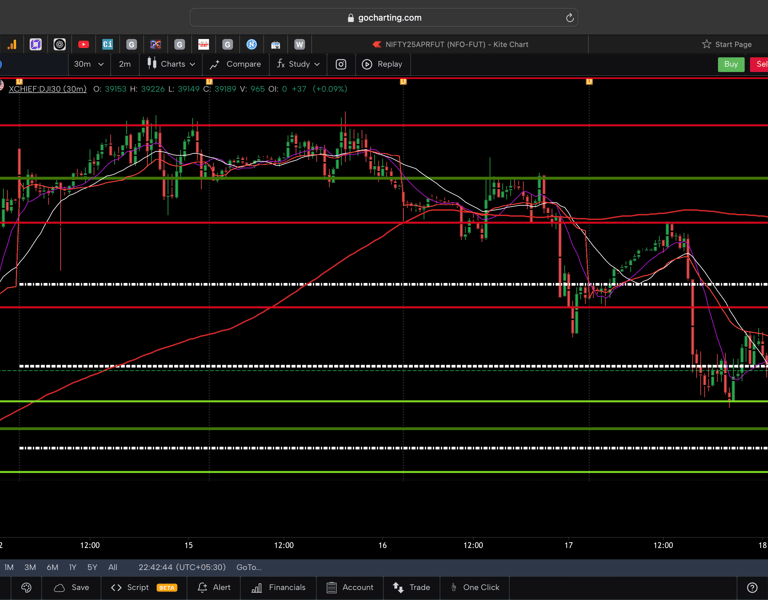Reload the page in address bar
The width and height of the screenshot is (768, 600).
[570, 18]
